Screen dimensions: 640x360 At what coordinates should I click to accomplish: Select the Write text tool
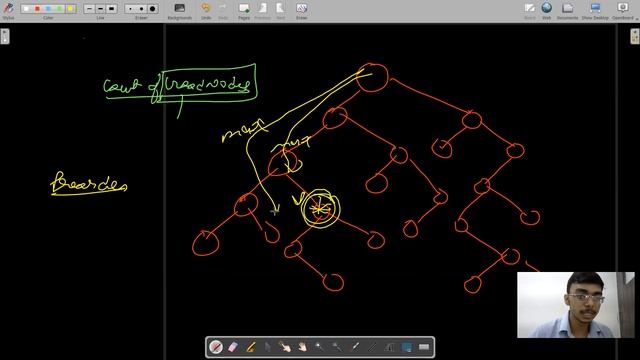pyautogui.click(x=389, y=347)
